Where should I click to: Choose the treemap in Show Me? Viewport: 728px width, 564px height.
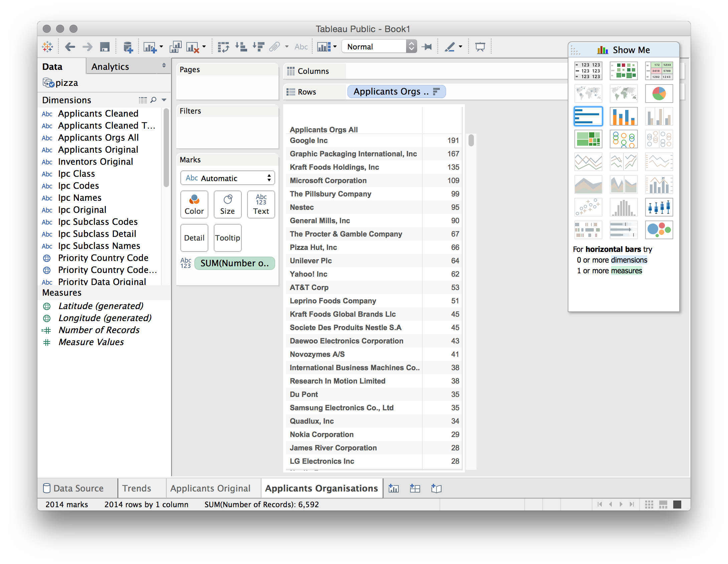588,139
